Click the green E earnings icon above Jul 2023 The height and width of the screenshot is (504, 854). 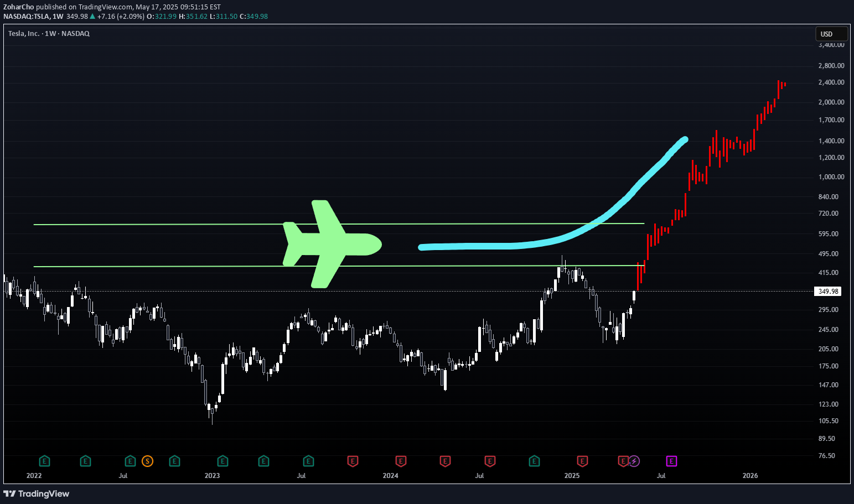pyautogui.click(x=308, y=461)
